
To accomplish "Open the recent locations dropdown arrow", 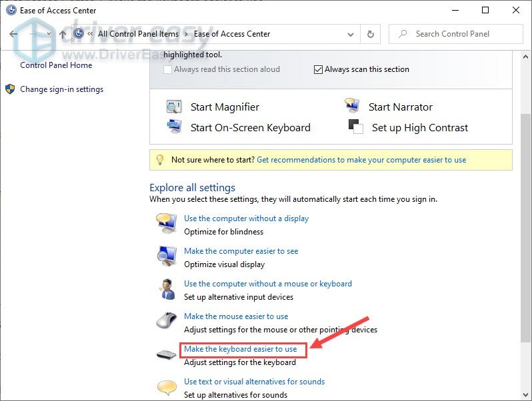I will coord(48,34).
